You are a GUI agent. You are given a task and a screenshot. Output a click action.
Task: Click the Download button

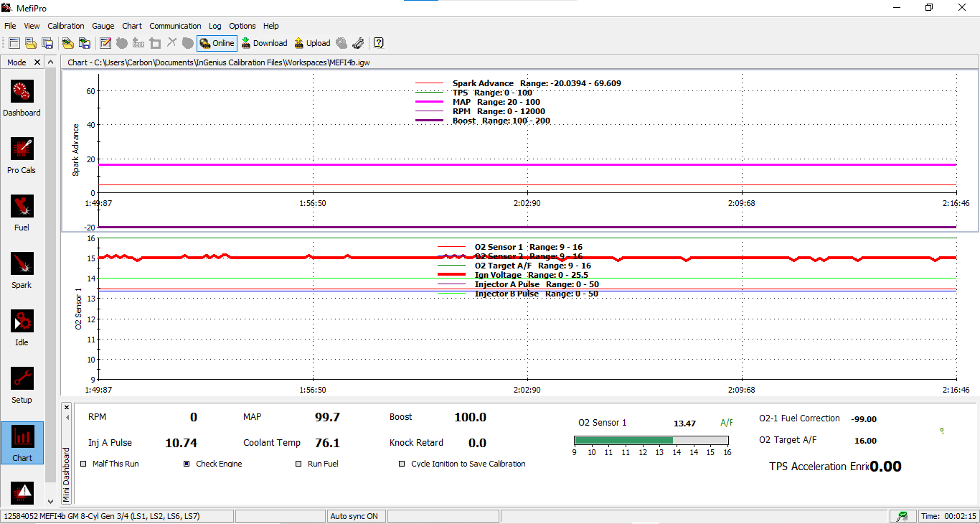[x=264, y=43]
